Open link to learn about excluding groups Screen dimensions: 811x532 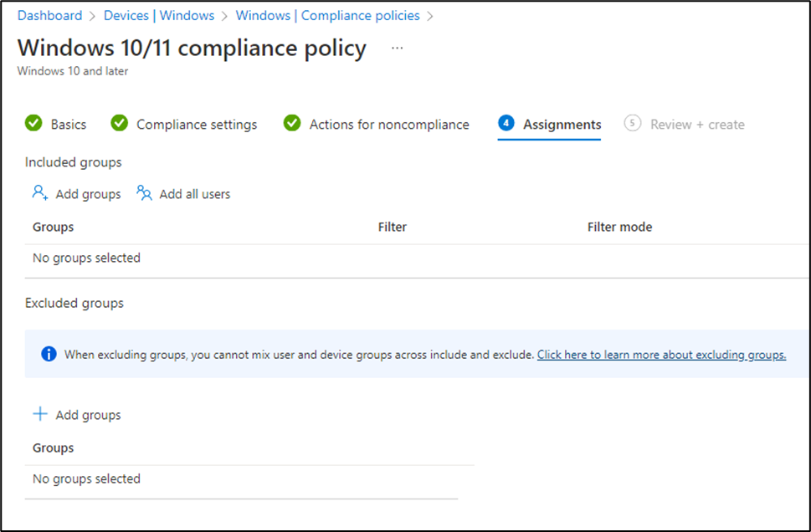pyautogui.click(x=661, y=355)
